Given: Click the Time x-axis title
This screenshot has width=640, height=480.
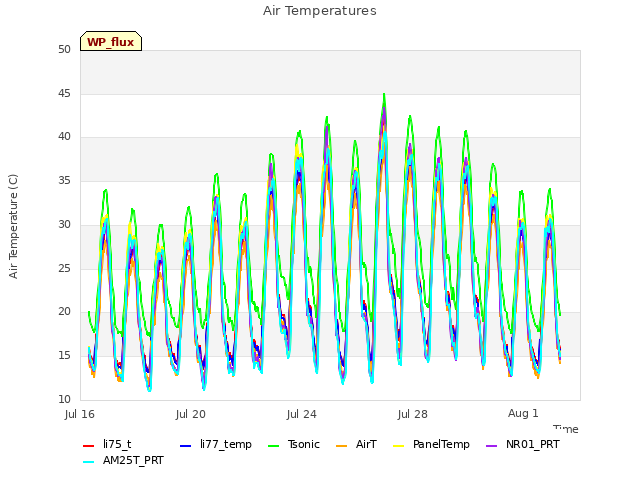Looking at the screenshot, I should 566,429.
